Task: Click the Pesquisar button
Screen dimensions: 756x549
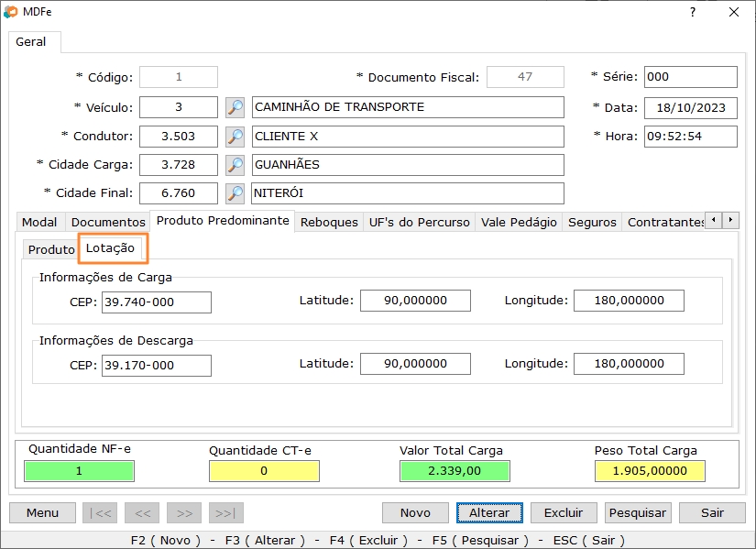Action: (x=638, y=513)
